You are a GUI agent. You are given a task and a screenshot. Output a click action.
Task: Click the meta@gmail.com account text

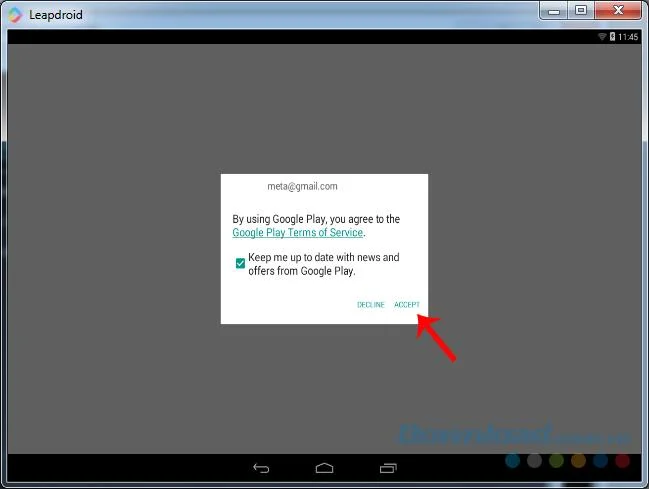click(302, 186)
